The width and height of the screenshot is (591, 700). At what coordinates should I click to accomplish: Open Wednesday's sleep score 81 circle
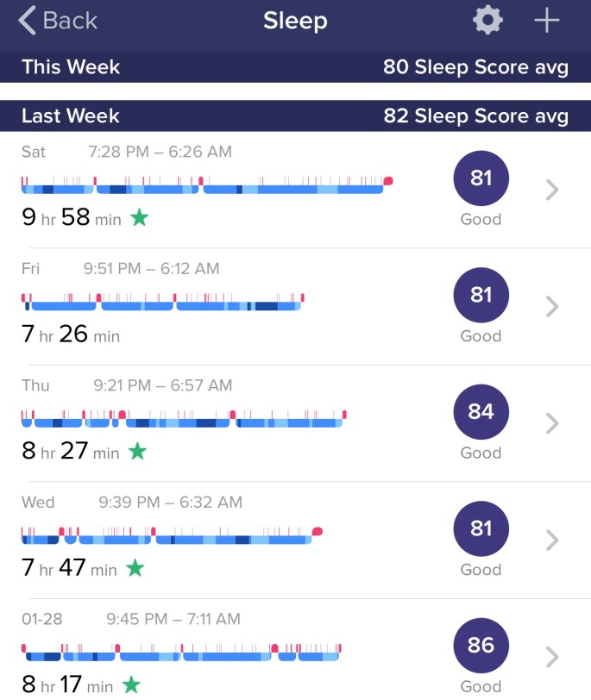[x=481, y=529]
